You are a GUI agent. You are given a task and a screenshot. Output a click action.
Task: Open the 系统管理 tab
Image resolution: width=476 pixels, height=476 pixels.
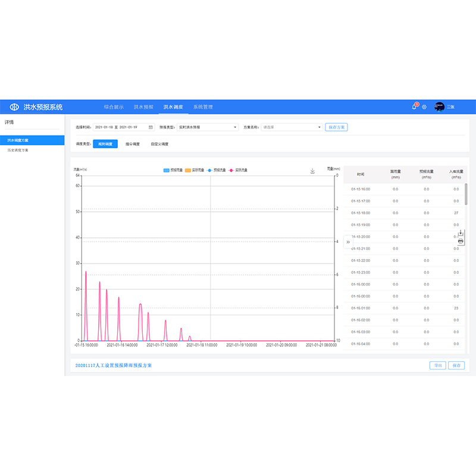point(203,107)
